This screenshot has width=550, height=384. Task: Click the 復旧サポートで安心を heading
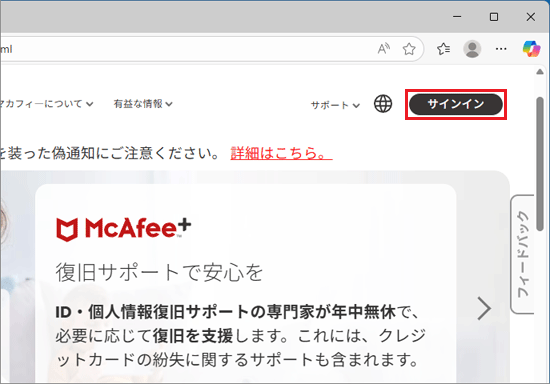159,272
